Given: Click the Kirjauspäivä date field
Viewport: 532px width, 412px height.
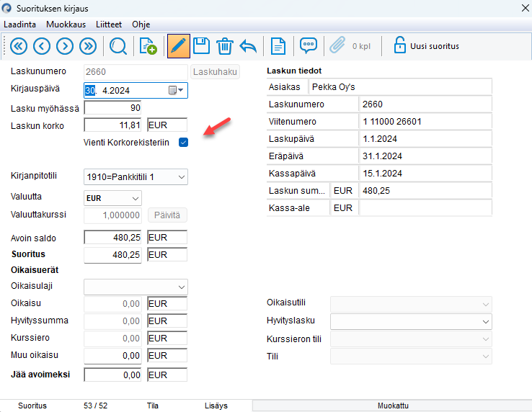Looking at the screenshot, I should click(x=136, y=90).
